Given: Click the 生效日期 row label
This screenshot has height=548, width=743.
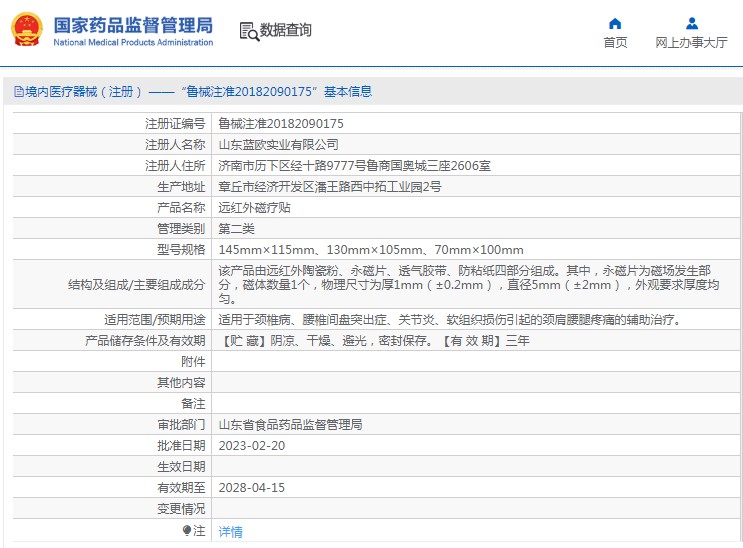Looking at the screenshot, I should click(181, 466).
